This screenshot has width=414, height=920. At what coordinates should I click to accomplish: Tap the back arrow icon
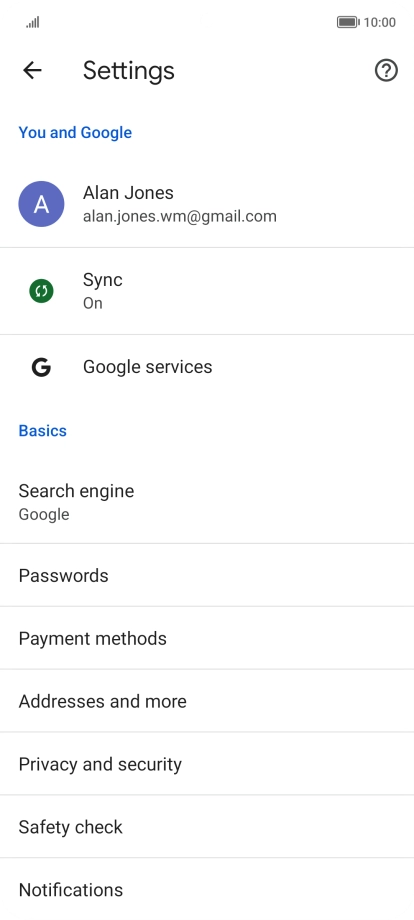32,70
